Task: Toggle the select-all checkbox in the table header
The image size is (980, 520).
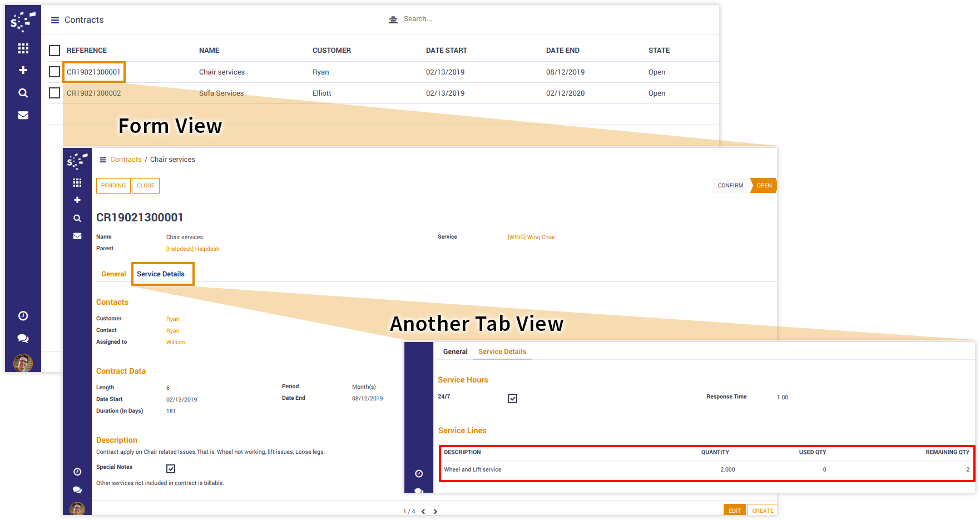Action: tap(55, 51)
